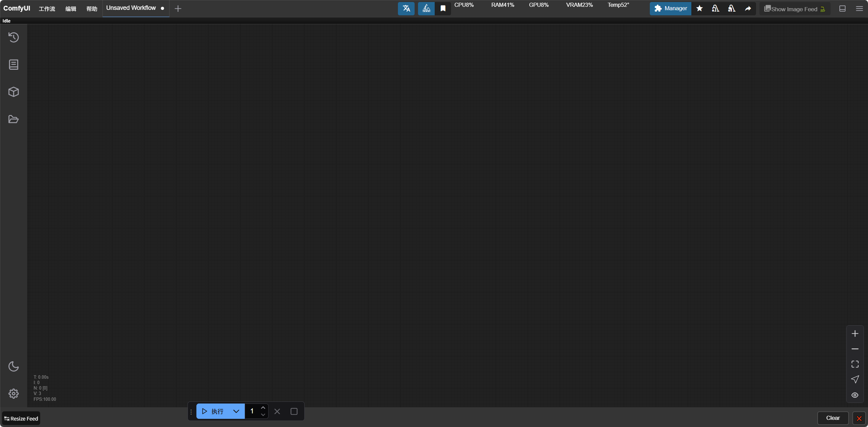Open the node library list panel
The height and width of the screenshot is (427, 868).
14,65
